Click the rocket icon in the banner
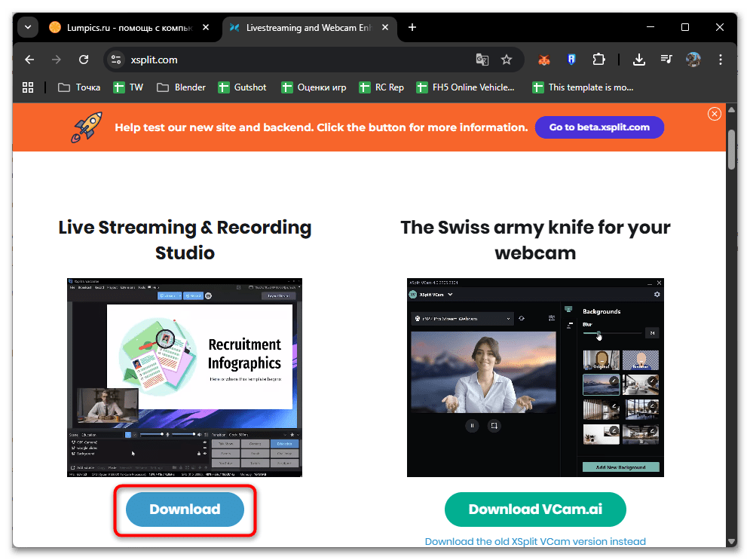Viewport: 750px width, 560px height. coord(87,127)
